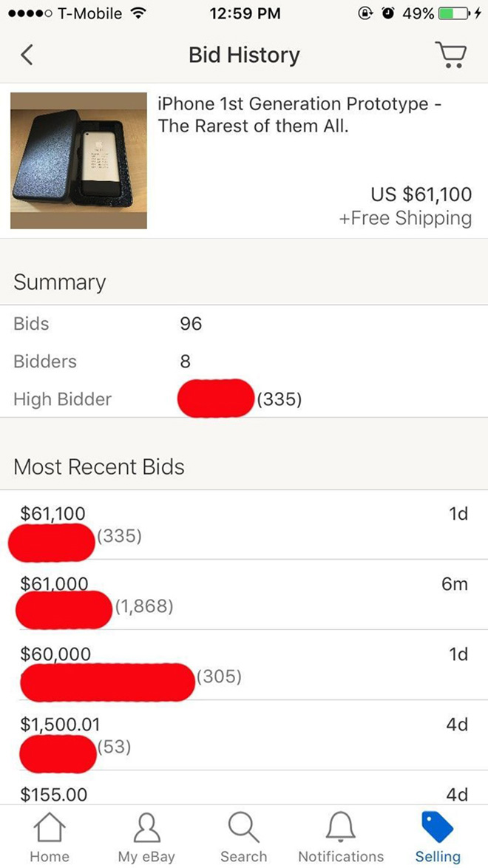The width and height of the screenshot is (488, 868).
Task: Tap the back arrow icon
Action: [27, 55]
